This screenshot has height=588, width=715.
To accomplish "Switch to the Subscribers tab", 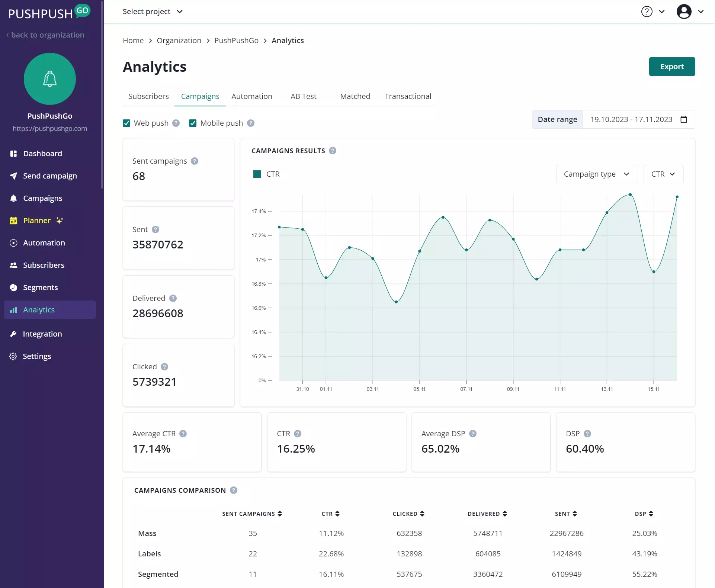I will [148, 96].
